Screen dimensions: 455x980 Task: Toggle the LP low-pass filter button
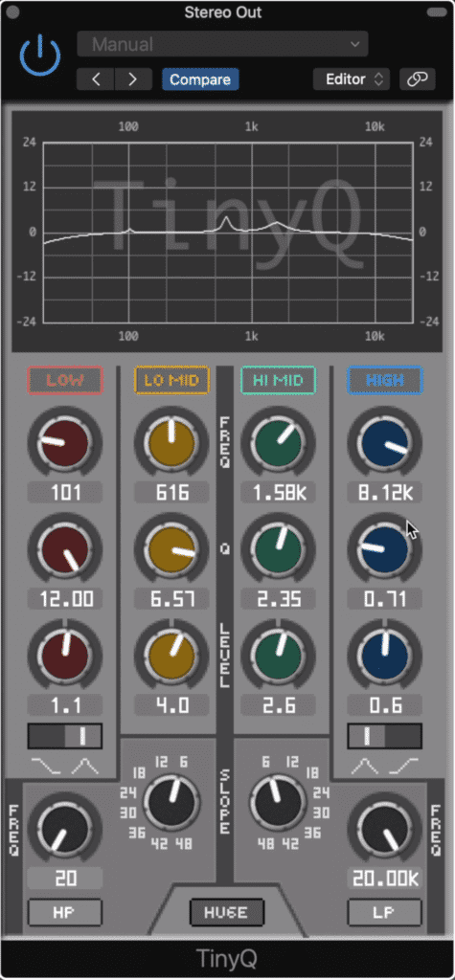385,912
